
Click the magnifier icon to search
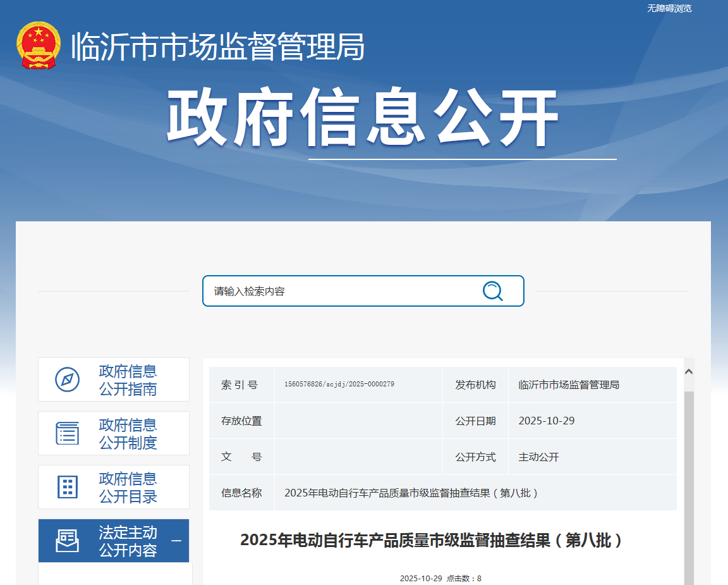pos(492,291)
